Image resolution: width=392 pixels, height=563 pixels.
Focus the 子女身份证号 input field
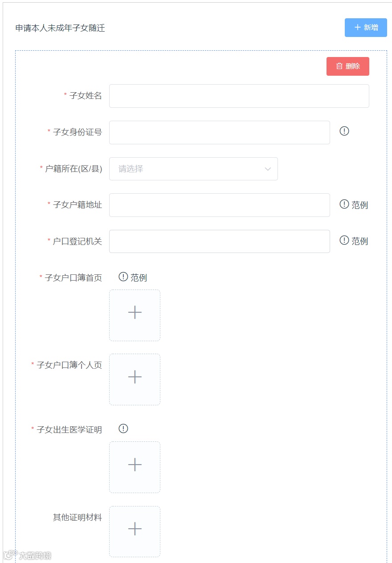click(x=219, y=132)
